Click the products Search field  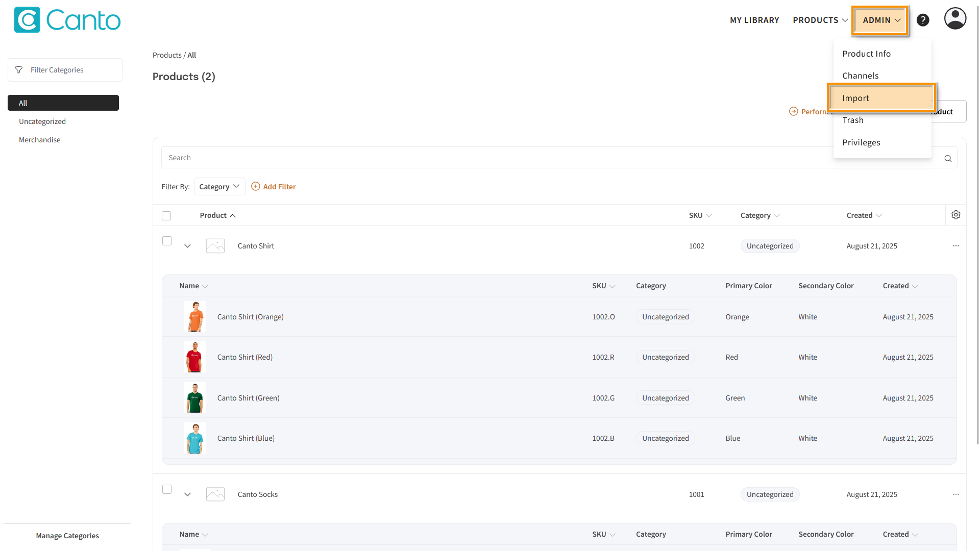[x=510, y=158]
